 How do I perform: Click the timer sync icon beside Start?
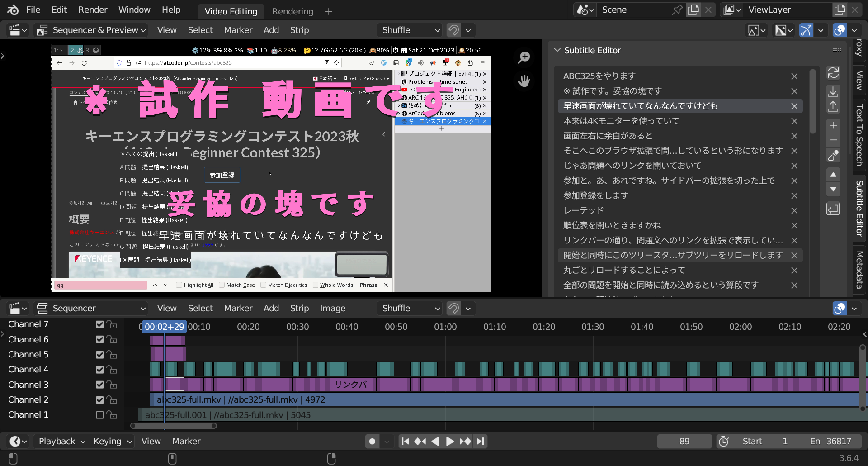(724, 442)
